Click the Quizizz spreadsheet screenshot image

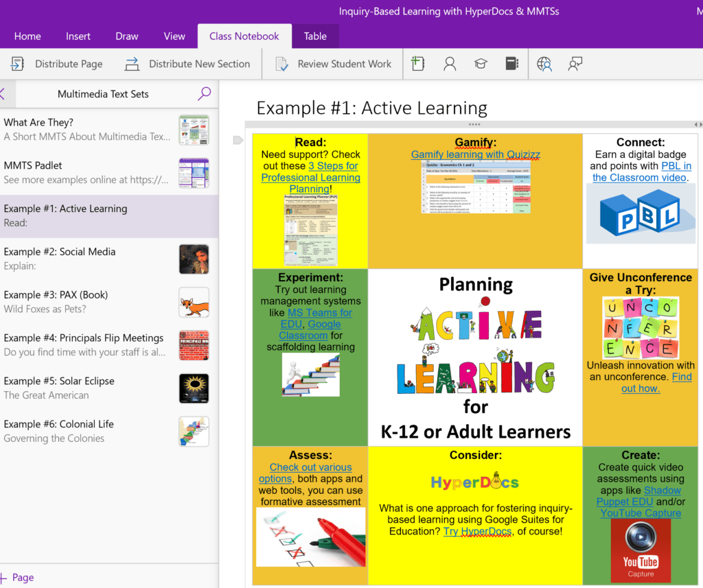click(x=476, y=187)
